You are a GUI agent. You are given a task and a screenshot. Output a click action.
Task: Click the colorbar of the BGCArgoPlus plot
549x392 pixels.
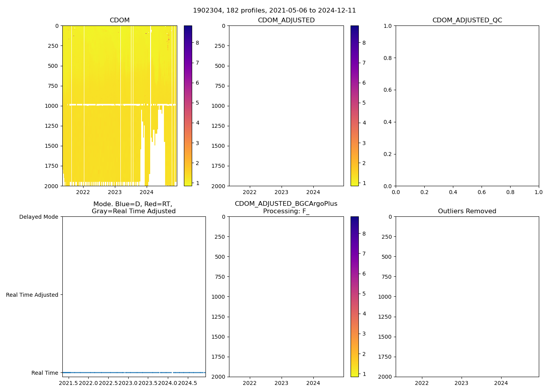[354, 297]
